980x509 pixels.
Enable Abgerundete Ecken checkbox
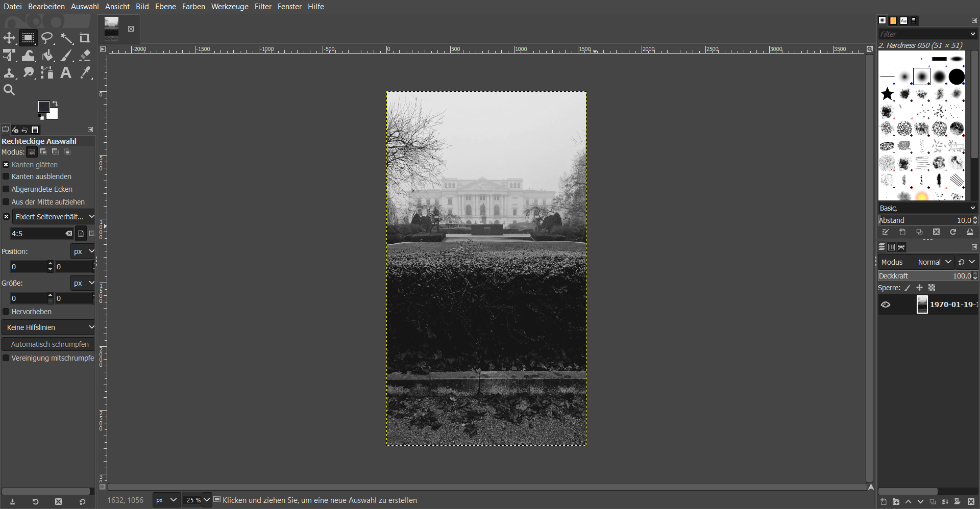[6, 189]
